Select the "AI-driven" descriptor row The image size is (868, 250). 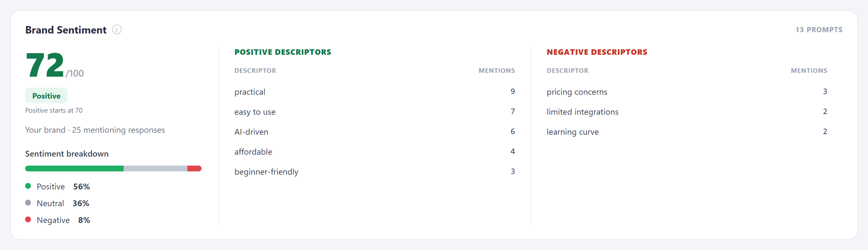(x=375, y=131)
